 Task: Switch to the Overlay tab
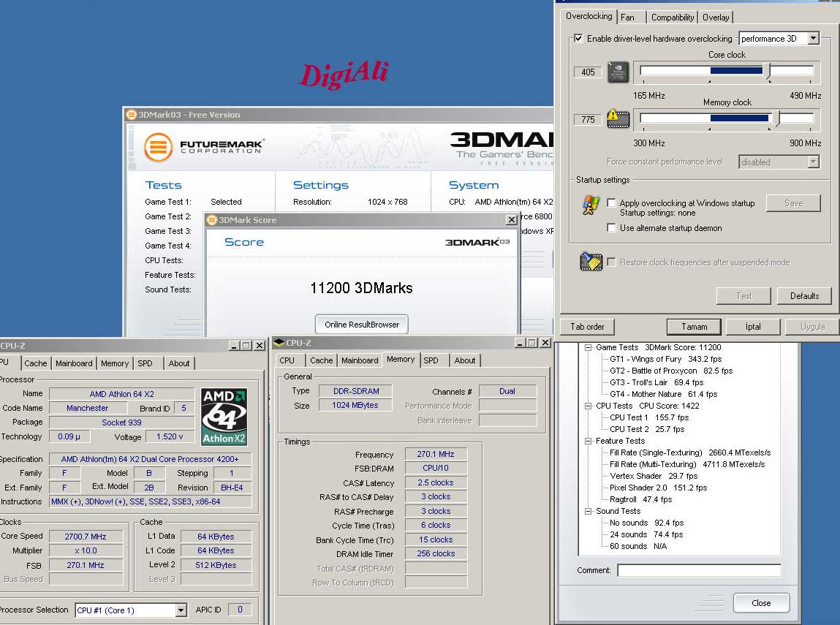point(716,17)
